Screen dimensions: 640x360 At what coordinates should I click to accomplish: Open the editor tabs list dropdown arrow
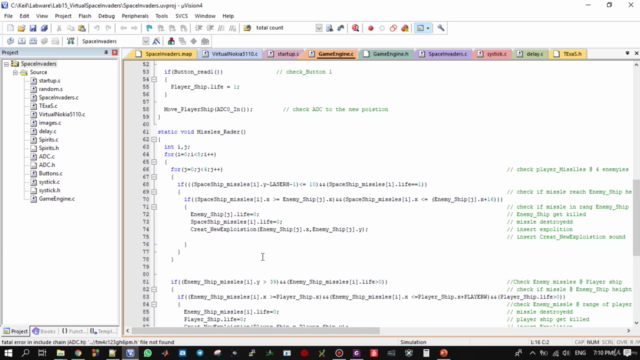627,53
